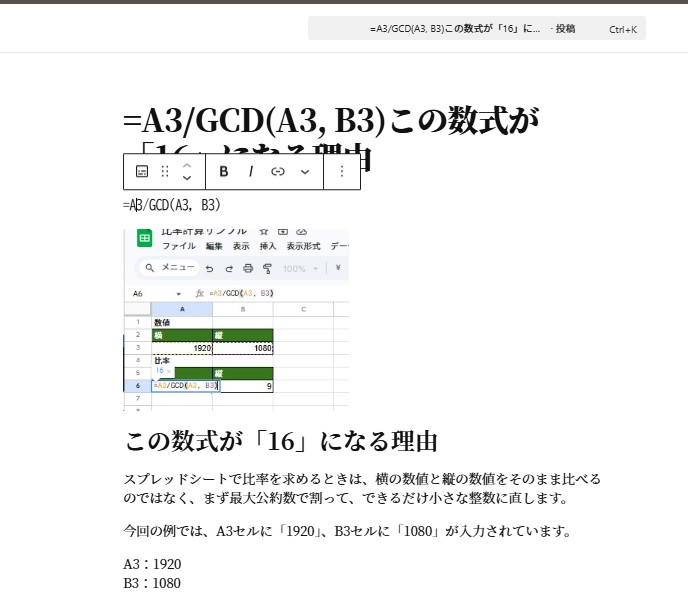Open the block options three-dot menu
The width and height of the screenshot is (688, 609).
point(342,172)
